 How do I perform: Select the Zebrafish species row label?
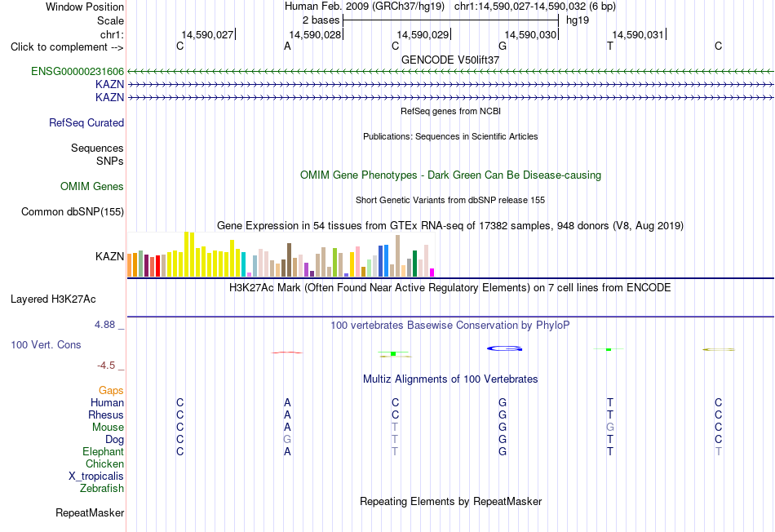click(x=102, y=488)
